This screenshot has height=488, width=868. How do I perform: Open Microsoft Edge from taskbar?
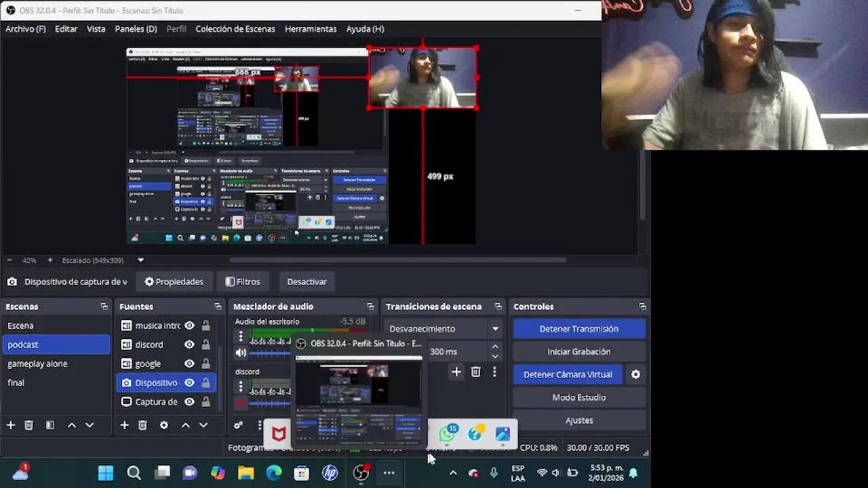point(274,472)
